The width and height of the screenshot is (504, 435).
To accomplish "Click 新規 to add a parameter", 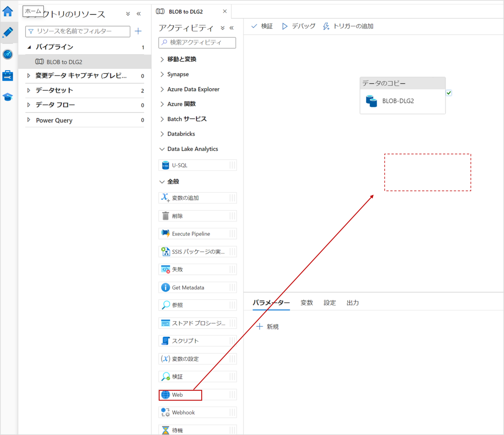I will pos(268,327).
